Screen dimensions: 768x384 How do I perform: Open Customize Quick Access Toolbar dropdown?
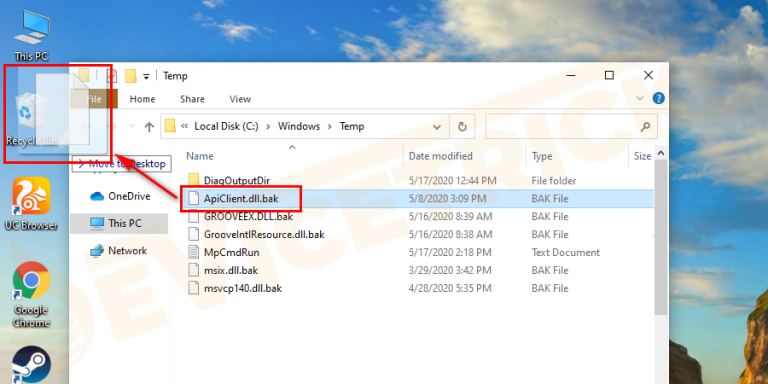point(146,76)
